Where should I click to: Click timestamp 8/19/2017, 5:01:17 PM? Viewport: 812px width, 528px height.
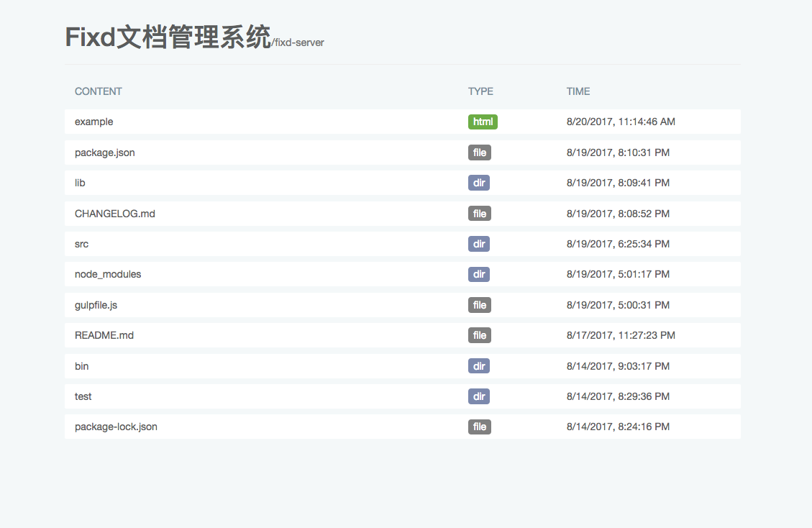(x=618, y=274)
